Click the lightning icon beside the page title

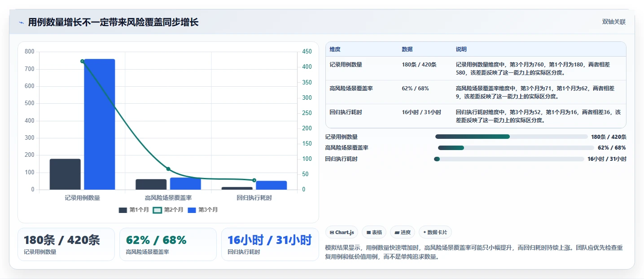22,22
